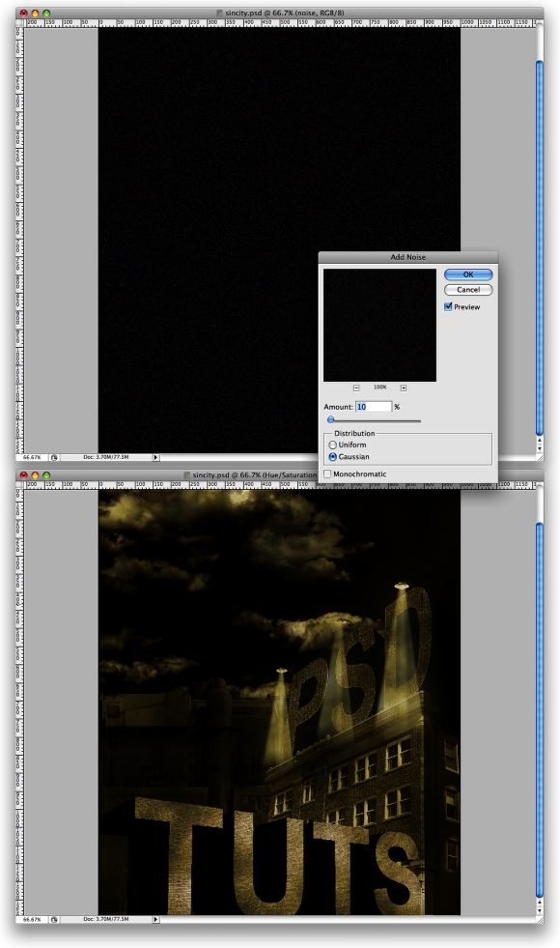Select Uniform distribution
Screen dimensions: 560x948
click(x=332, y=445)
